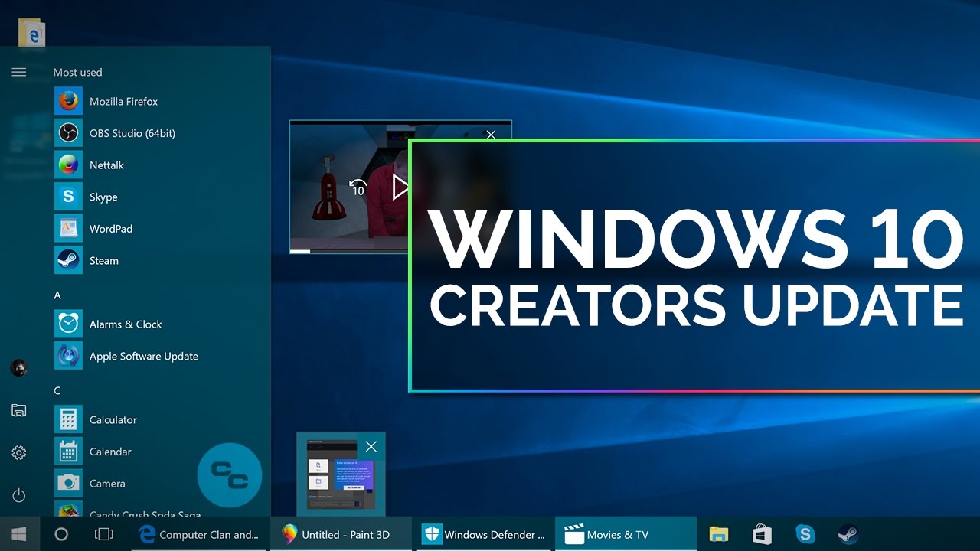Skip back 10 seconds in mini player
The image size is (980, 551).
[x=358, y=187]
